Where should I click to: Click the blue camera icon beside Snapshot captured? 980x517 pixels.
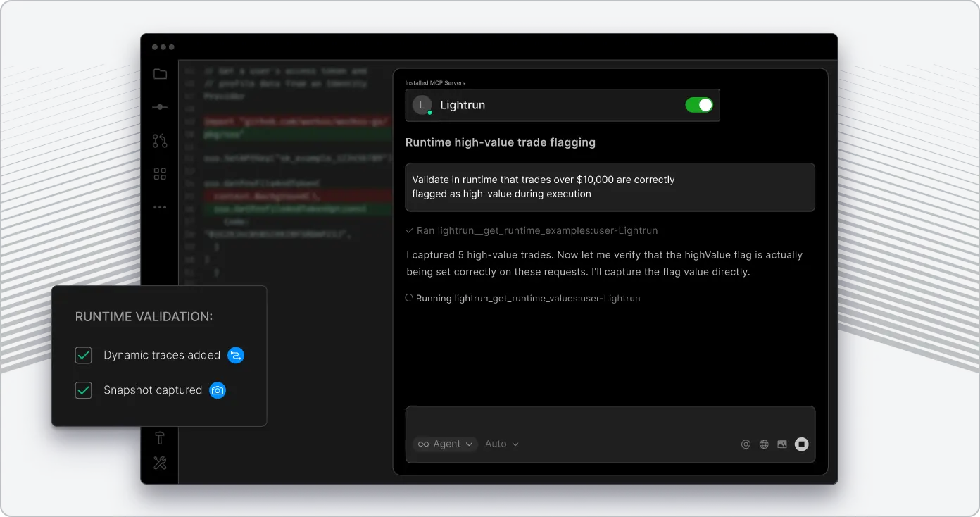click(x=218, y=390)
